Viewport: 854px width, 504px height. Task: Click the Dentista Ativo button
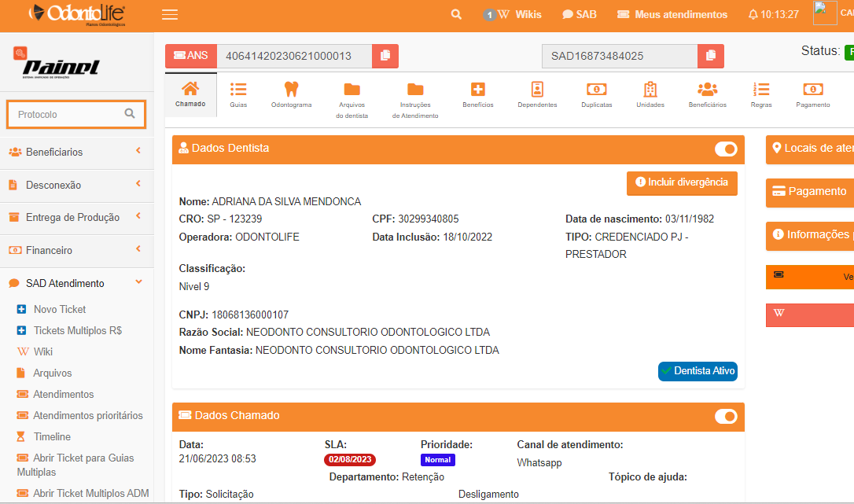[x=698, y=371]
